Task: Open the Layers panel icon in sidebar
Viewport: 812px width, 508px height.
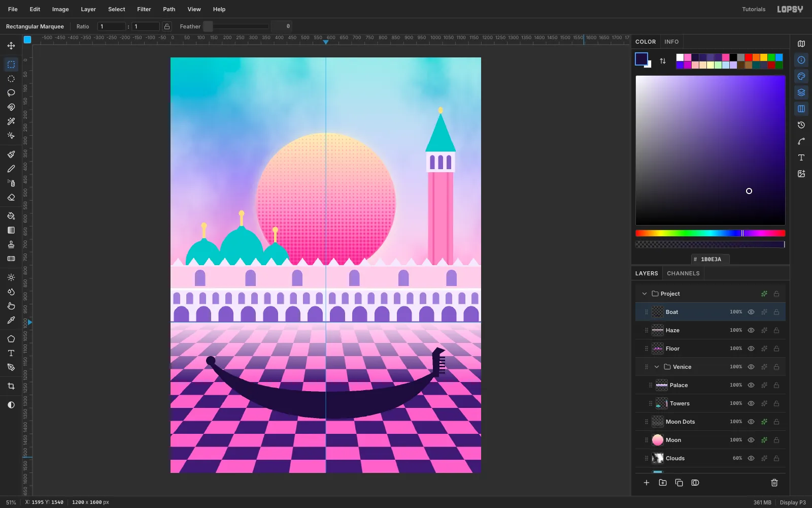Action: [x=801, y=92]
